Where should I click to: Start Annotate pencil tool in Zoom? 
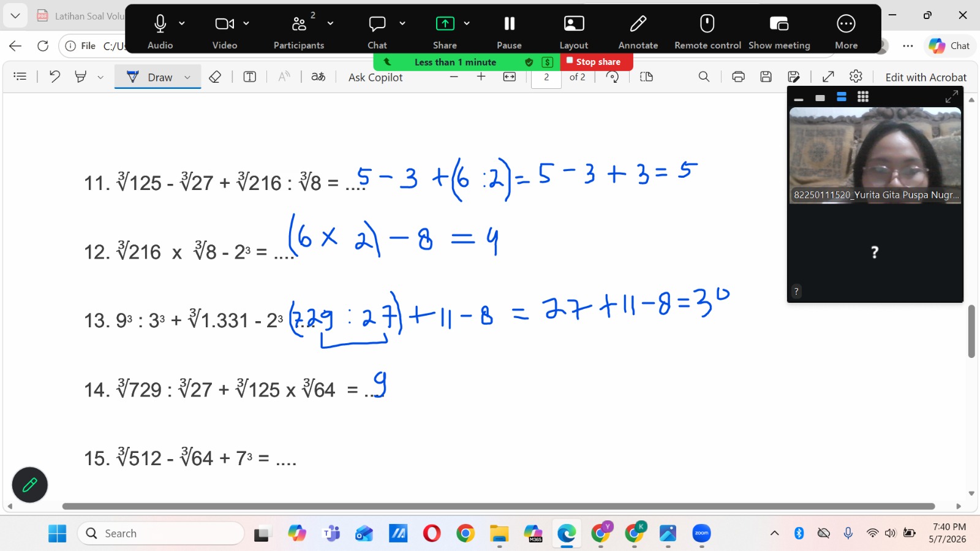pyautogui.click(x=638, y=31)
